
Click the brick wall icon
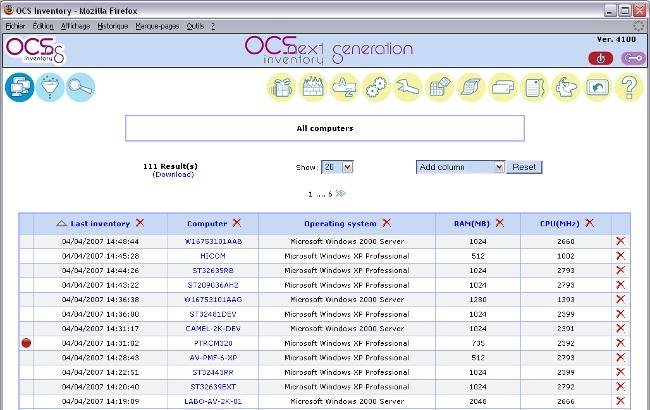(313, 88)
